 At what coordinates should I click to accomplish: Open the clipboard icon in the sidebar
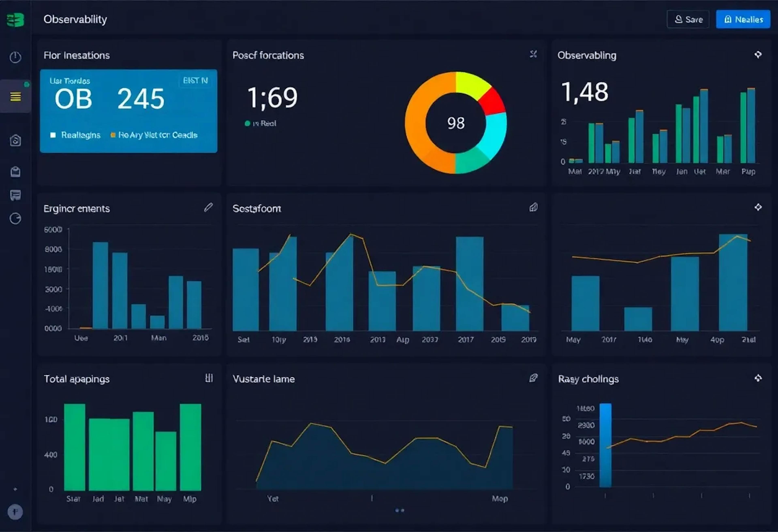click(15, 172)
